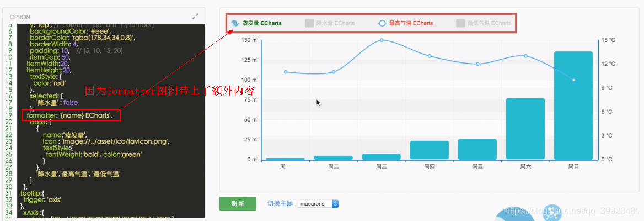Click the color: 'red' code line
The width and height of the screenshot is (644, 221).
(50, 83)
